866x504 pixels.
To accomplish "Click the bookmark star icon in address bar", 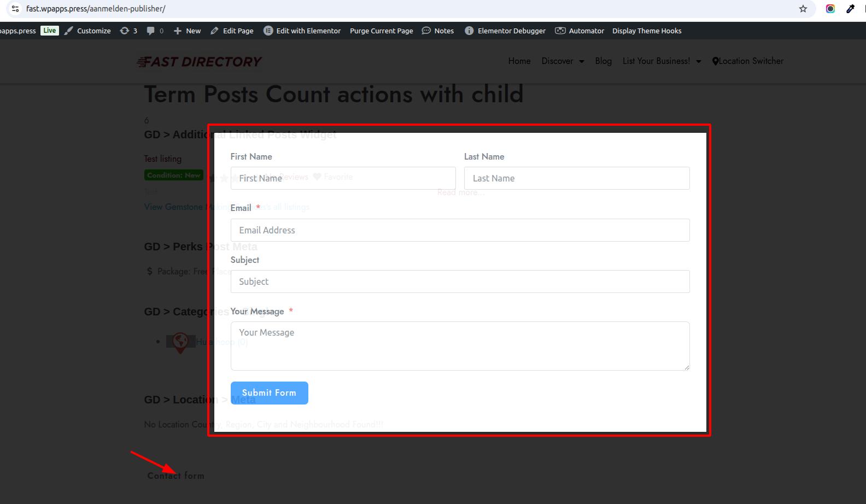I will (803, 9).
